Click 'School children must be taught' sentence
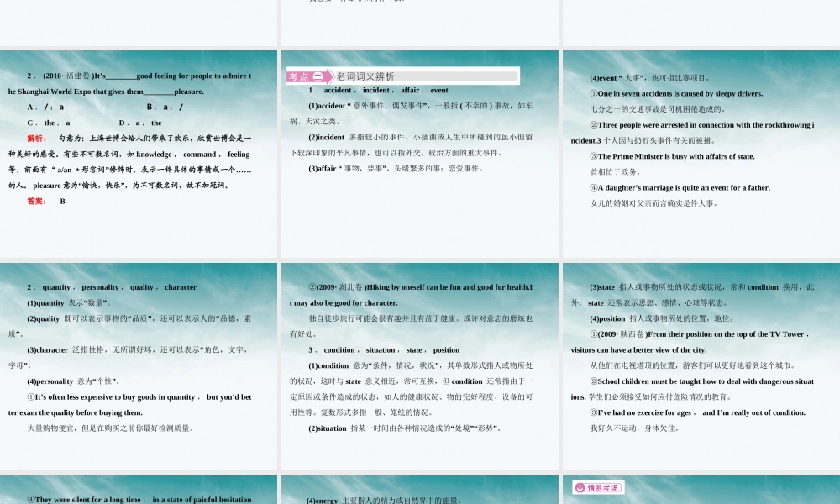840x504 pixels. [693, 389]
